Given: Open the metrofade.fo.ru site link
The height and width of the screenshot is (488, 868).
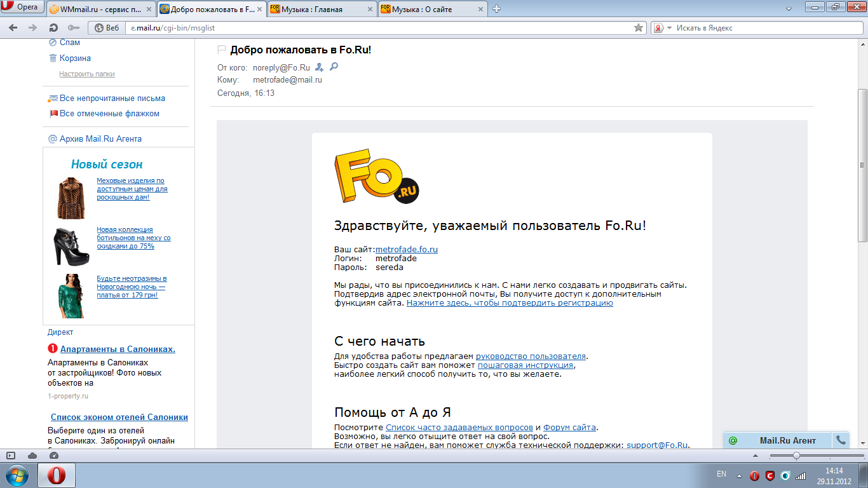Looking at the screenshot, I should tap(407, 250).
